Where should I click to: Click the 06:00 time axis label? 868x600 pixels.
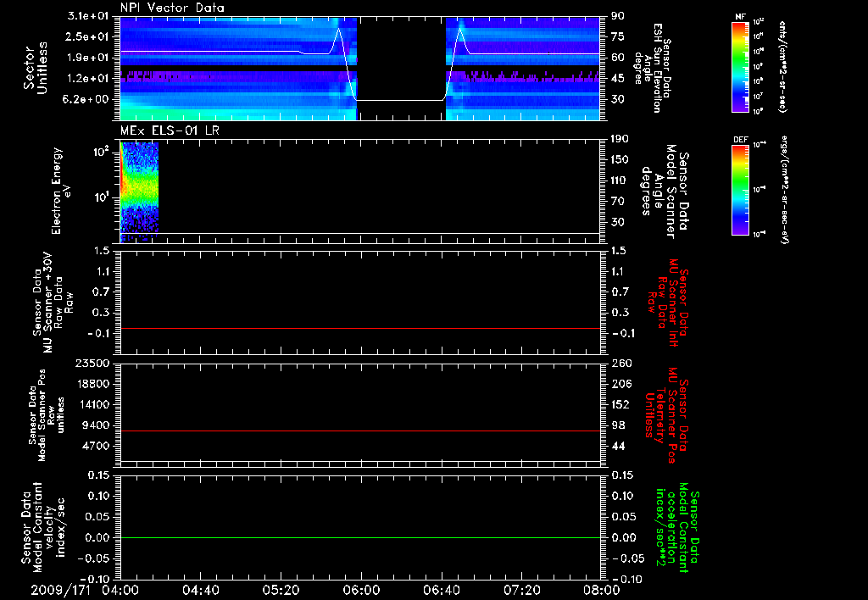click(x=361, y=590)
